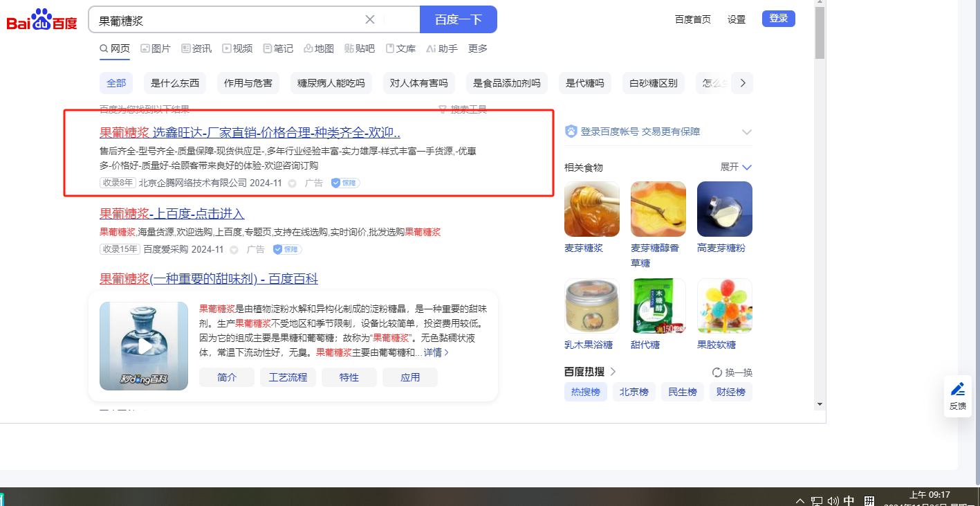Viewport: 980px width, 506px height.
Task: Refresh hot searches with 换一换
Action: point(732,372)
